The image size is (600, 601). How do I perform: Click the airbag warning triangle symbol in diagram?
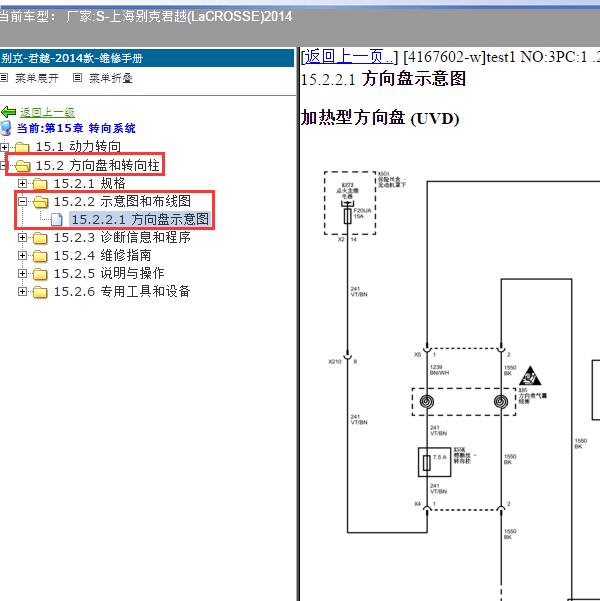tap(530, 376)
